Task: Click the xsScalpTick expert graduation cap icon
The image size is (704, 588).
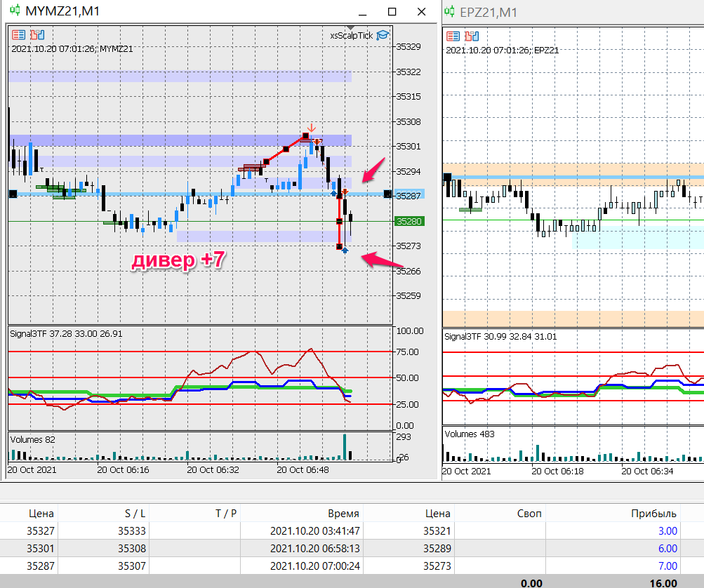Action: point(383,35)
